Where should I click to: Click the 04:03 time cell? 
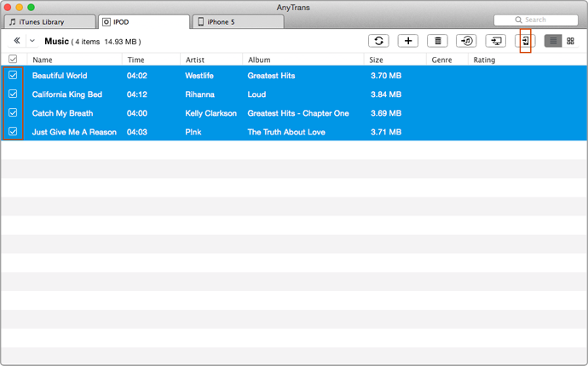tap(137, 132)
